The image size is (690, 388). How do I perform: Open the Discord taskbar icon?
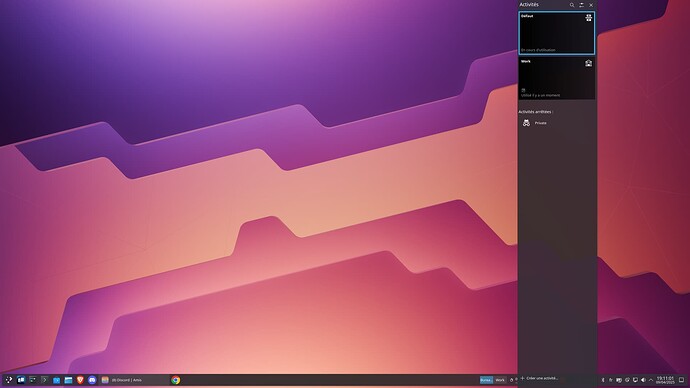coord(92,380)
